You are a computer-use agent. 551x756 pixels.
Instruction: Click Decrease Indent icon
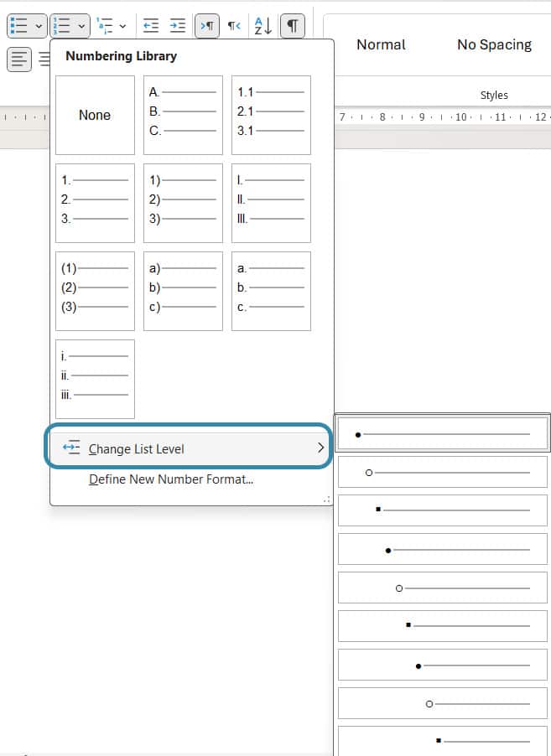click(151, 26)
